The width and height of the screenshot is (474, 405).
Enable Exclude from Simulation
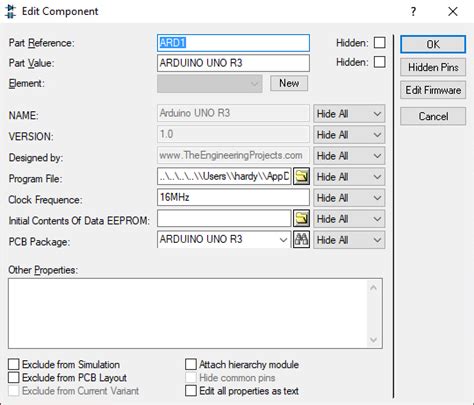[x=14, y=364]
